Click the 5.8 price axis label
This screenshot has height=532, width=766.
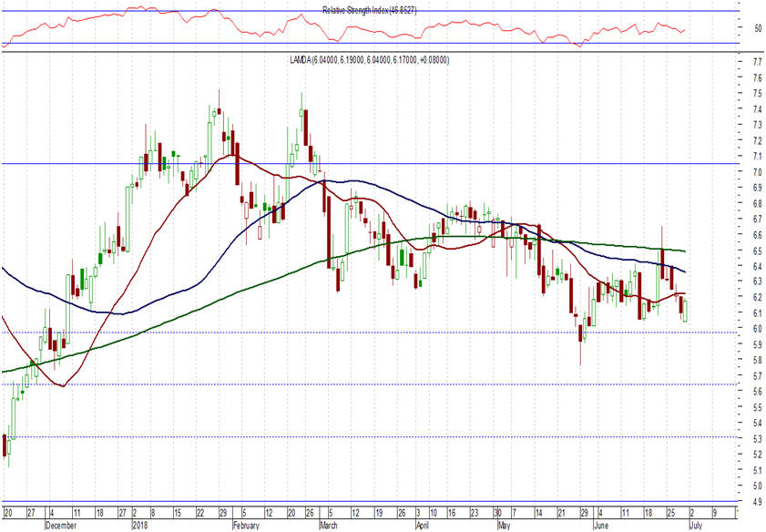click(x=758, y=360)
